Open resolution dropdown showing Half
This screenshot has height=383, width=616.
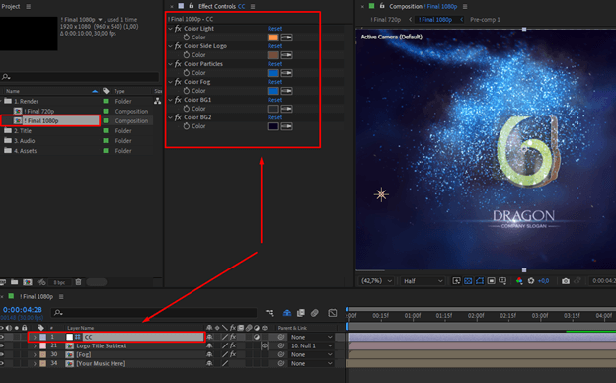[x=423, y=280]
